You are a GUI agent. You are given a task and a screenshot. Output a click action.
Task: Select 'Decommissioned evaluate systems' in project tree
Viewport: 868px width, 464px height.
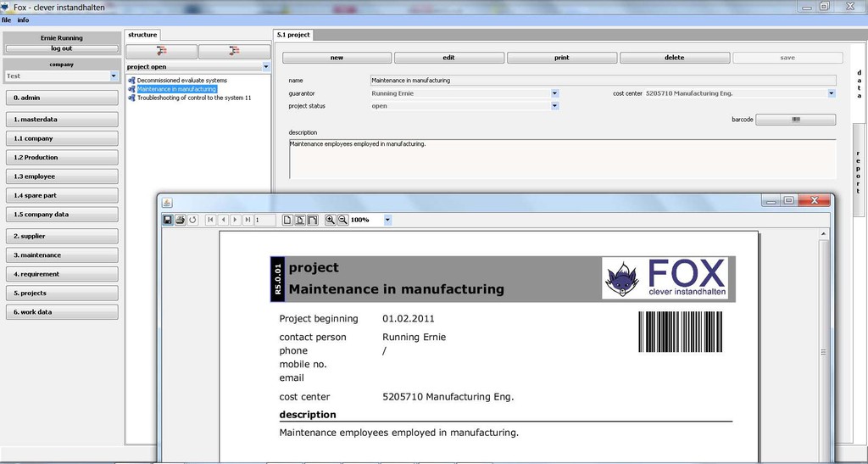pyautogui.click(x=181, y=81)
